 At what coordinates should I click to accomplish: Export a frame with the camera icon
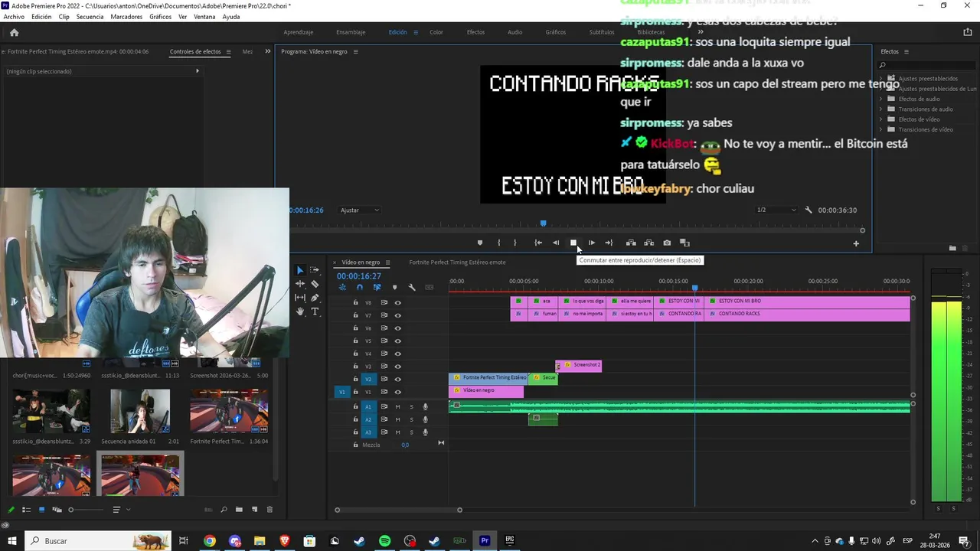point(667,243)
